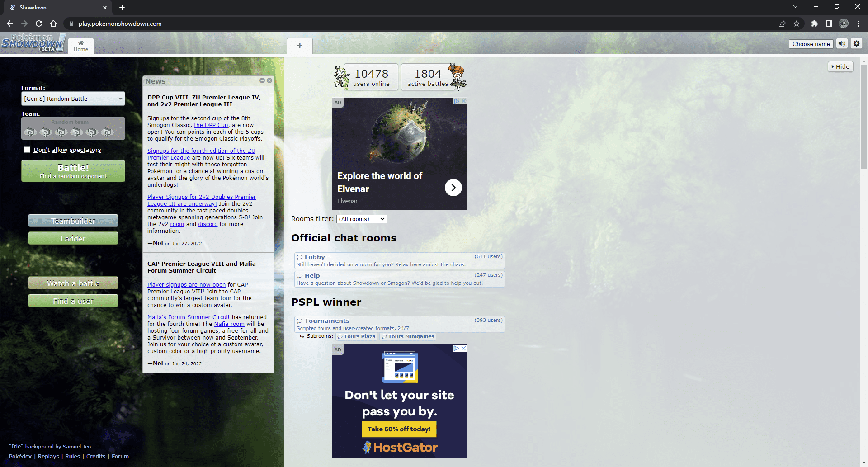Click the browser forward arrow
This screenshot has width=868, height=467.
tap(24, 24)
